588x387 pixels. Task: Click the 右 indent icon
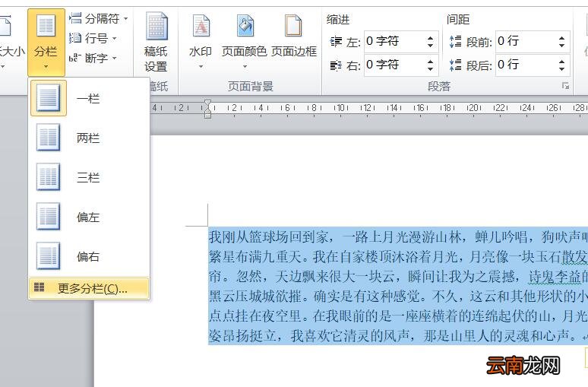pyautogui.click(x=336, y=65)
